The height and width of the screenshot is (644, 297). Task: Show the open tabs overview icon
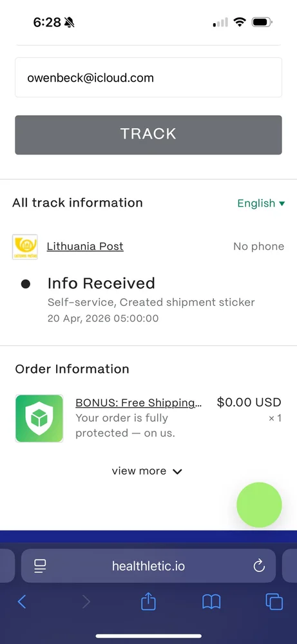(274, 601)
